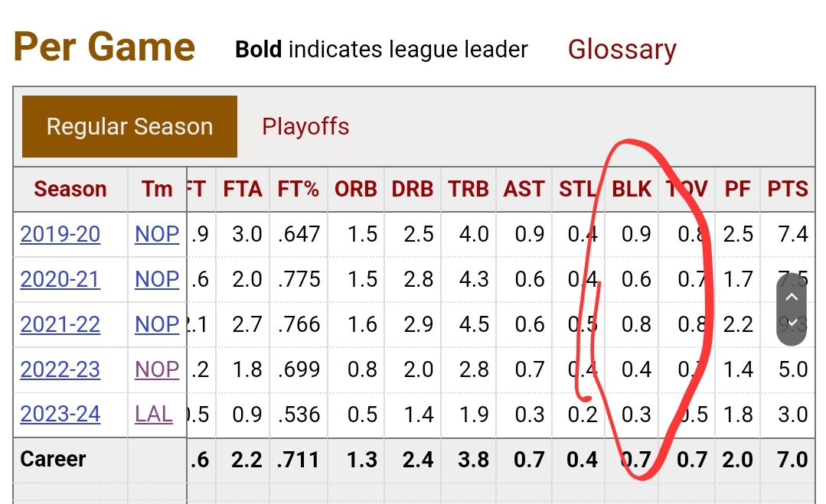Sort table by TRB column header
The width and height of the screenshot is (826, 504).
click(x=469, y=190)
